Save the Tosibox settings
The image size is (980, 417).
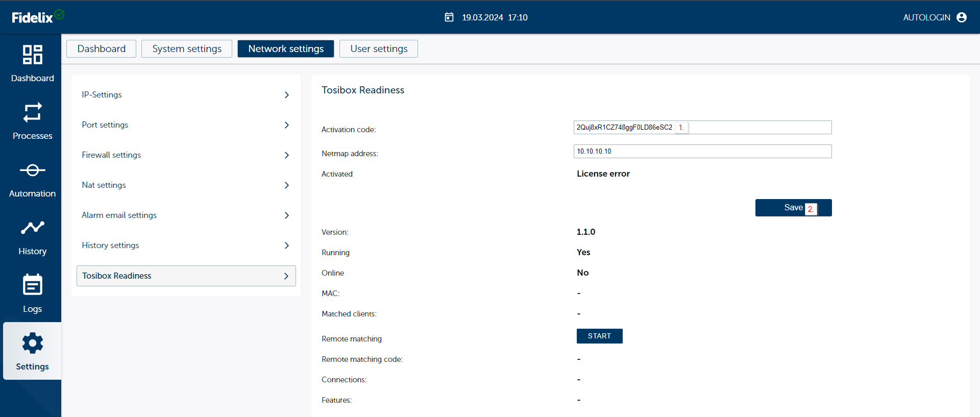coord(793,208)
